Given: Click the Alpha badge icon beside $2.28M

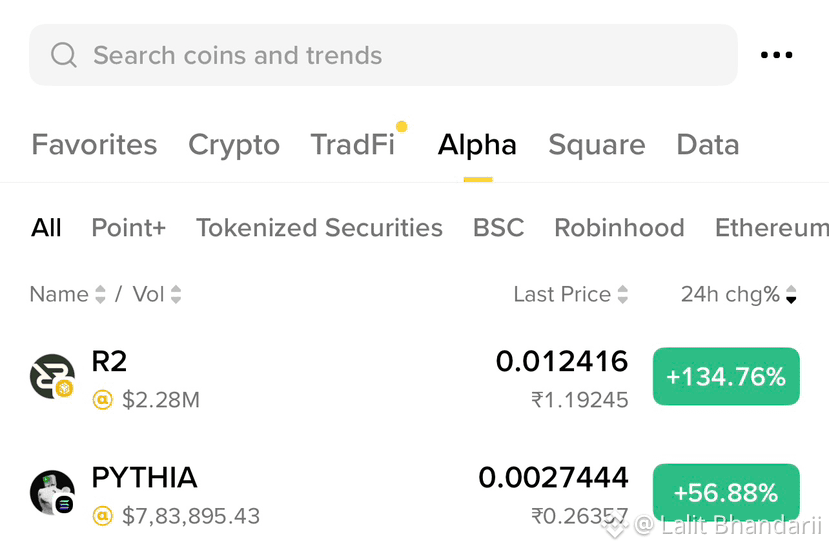Looking at the screenshot, I should [103, 400].
